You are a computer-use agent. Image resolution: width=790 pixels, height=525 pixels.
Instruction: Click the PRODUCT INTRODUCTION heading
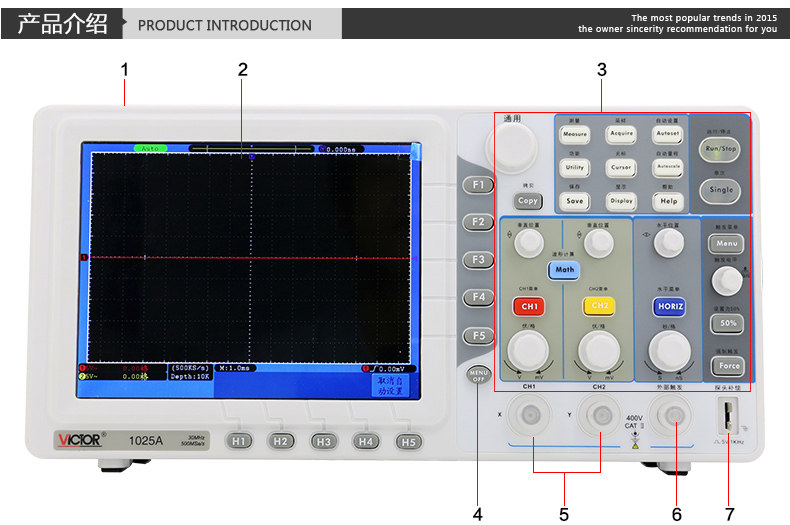click(225, 25)
